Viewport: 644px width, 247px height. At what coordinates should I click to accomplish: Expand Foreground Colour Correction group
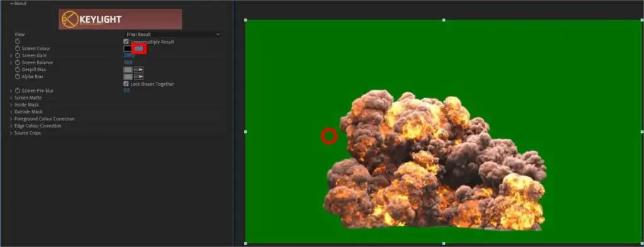point(11,119)
